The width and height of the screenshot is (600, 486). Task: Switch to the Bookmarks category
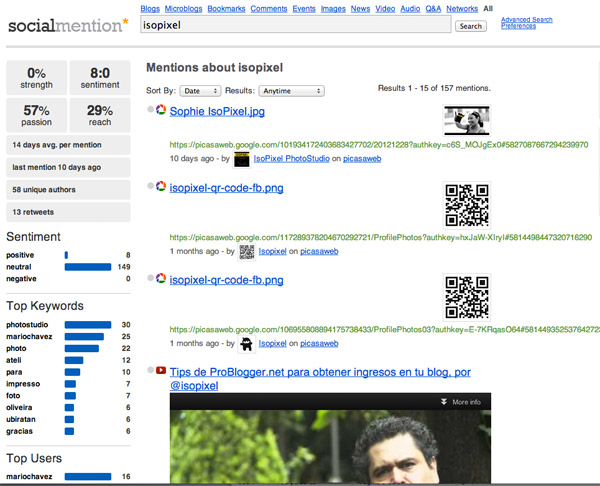(x=226, y=8)
